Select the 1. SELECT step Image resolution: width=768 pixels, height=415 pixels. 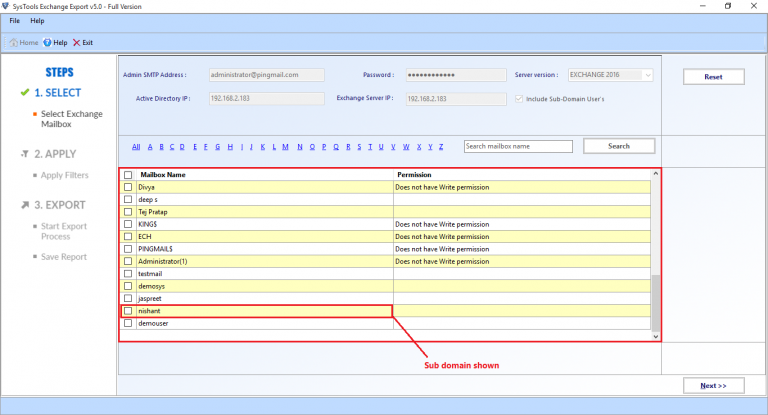pos(57,93)
